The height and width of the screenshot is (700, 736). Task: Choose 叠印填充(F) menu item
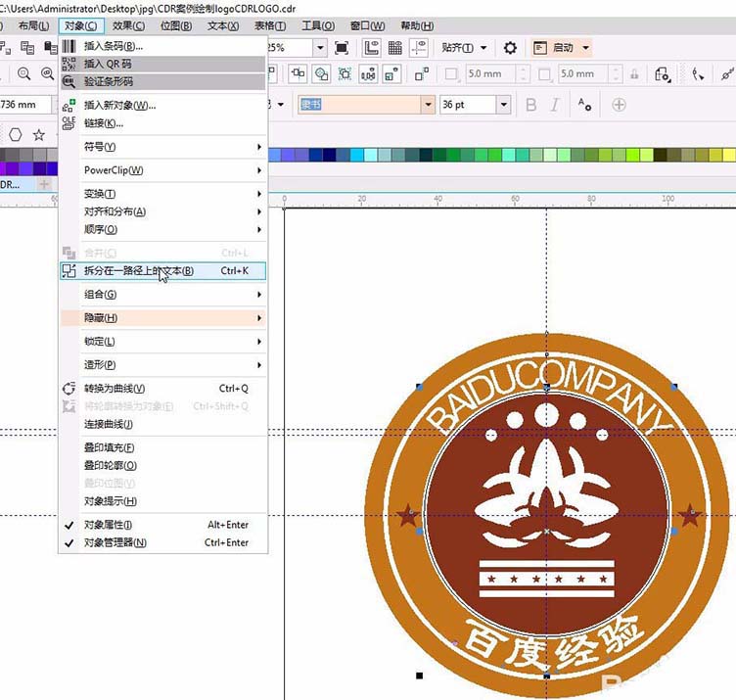click(162, 447)
